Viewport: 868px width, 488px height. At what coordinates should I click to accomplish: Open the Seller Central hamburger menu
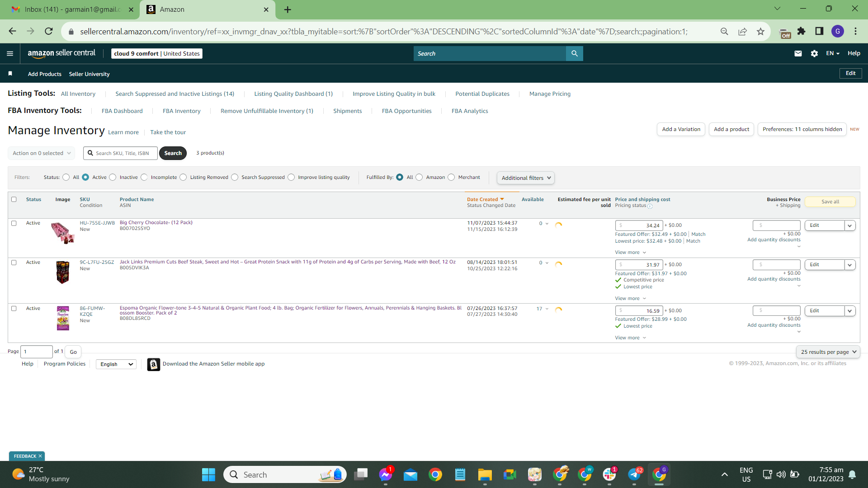(x=10, y=53)
